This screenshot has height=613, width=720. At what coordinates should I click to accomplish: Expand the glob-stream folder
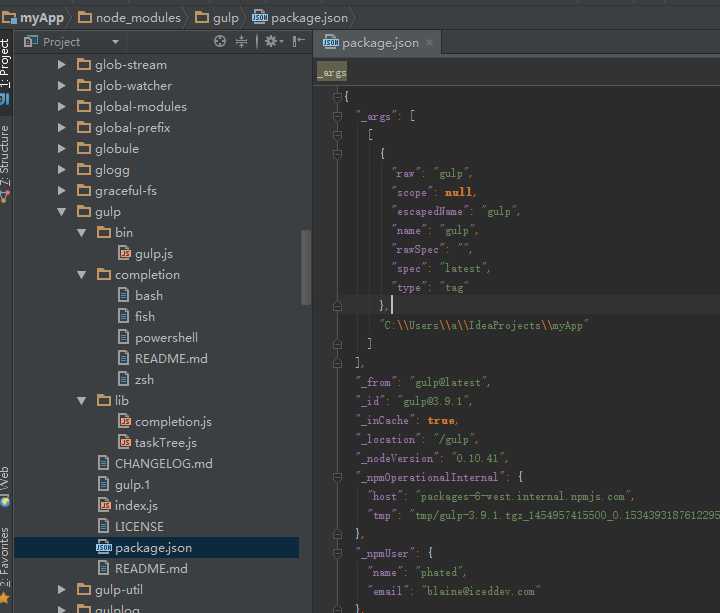pyautogui.click(x=61, y=65)
